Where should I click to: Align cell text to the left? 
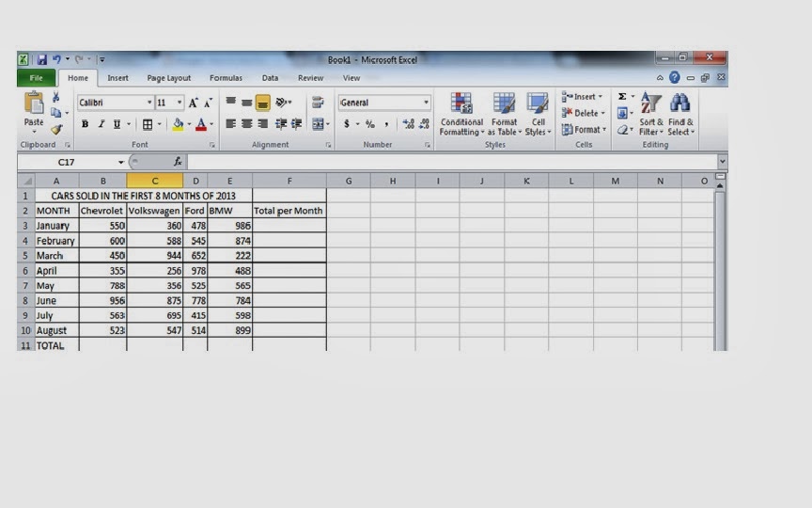230,124
